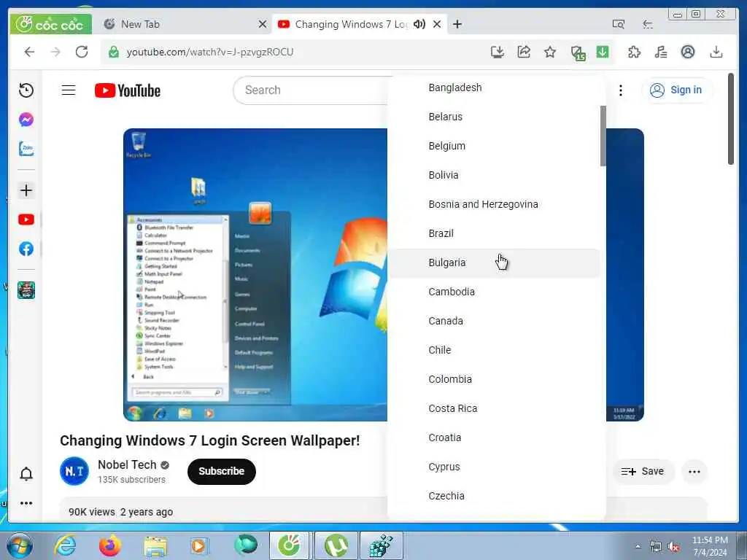This screenshot has height=560, width=747.
Task: Open the browser profile icon
Action: tap(687, 52)
